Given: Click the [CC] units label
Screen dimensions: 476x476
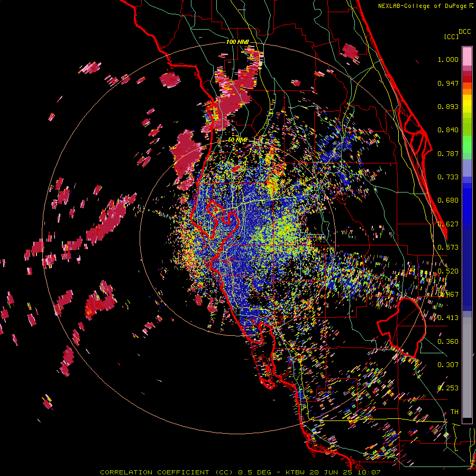Looking at the screenshot, I should click(x=452, y=36).
